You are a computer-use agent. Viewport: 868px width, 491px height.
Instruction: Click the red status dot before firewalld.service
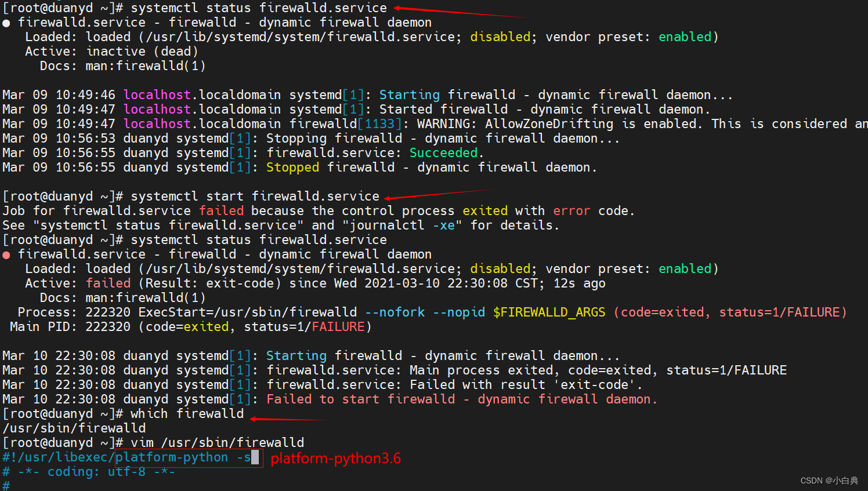tap(6, 255)
